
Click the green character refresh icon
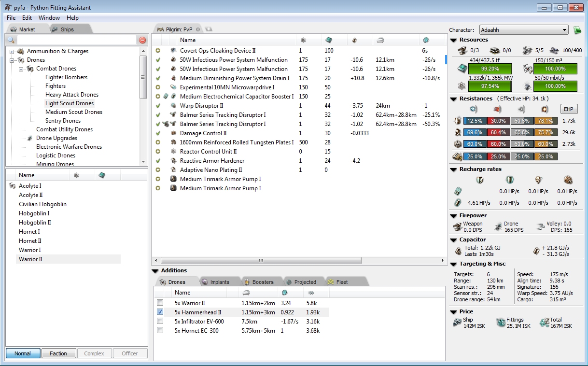point(577,30)
